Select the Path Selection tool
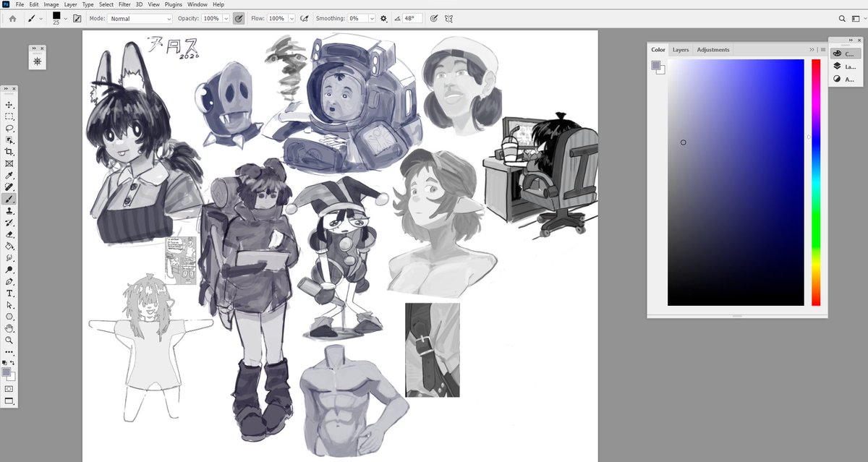The image size is (868, 462). point(9,305)
